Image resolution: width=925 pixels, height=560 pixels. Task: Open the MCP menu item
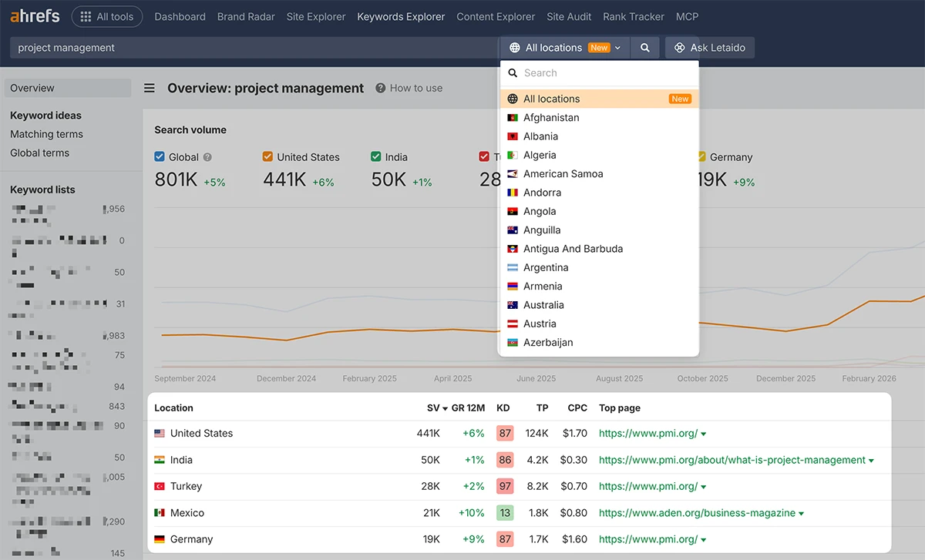687,16
